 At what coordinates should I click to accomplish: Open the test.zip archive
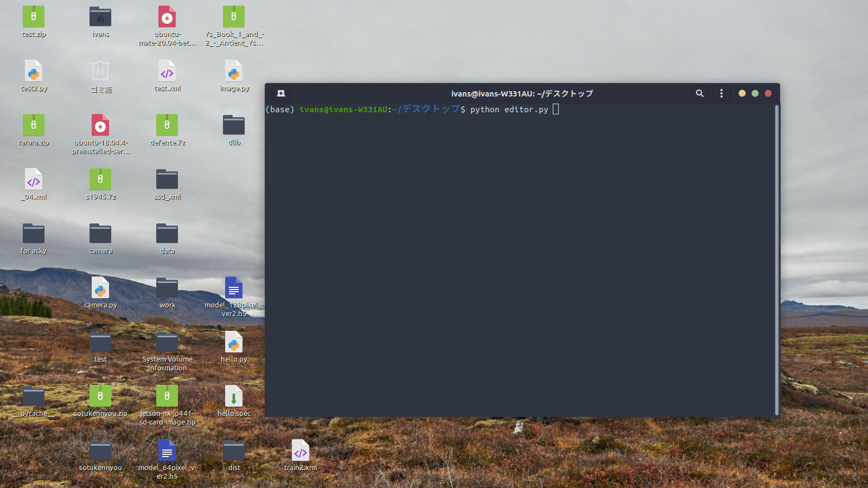[x=34, y=16]
